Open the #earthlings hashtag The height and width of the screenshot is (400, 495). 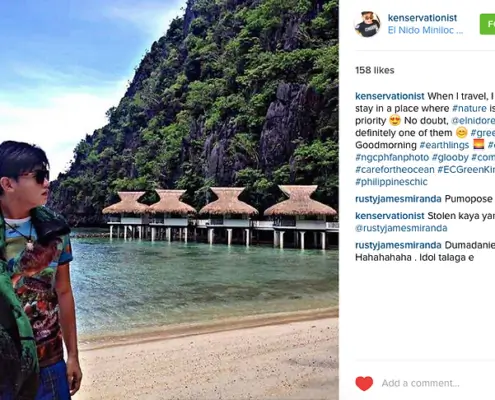pos(444,145)
